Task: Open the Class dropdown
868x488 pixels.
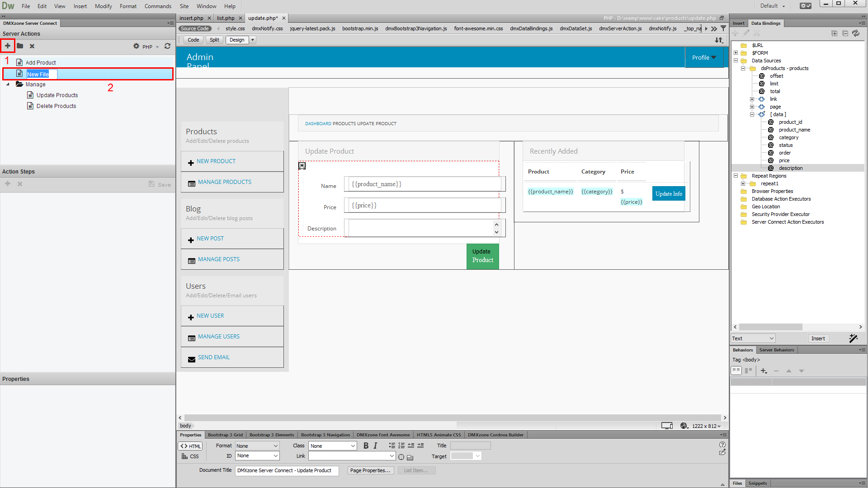Action: pos(333,446)
